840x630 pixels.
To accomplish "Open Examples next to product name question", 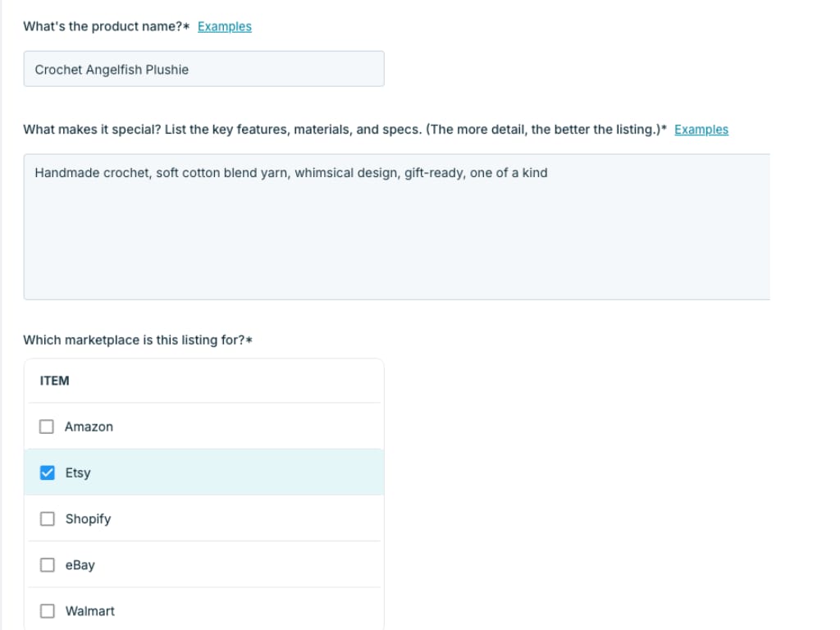I will [x=225, y=25].
